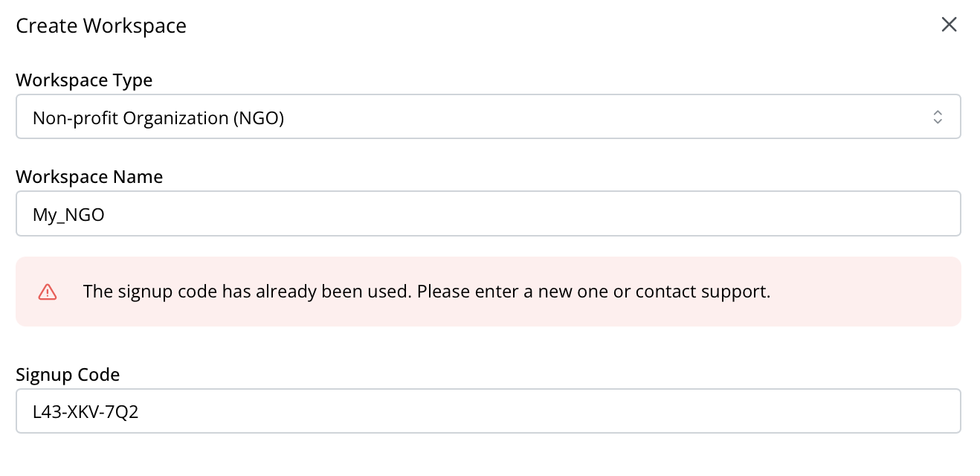Click inside the Workspace Name field showing My_NGO
Screen dimensions: 980x476
489,213
